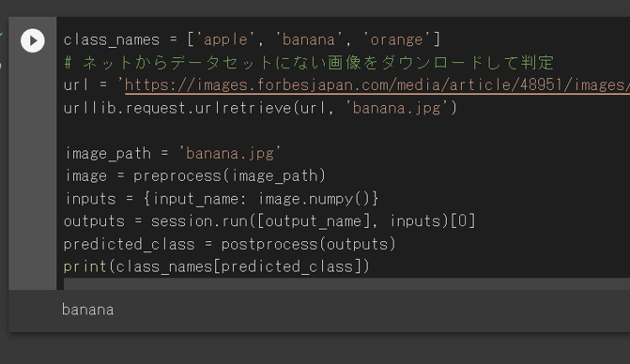Click the print(class_names[predicted_class]) statement

click(217, 266)
